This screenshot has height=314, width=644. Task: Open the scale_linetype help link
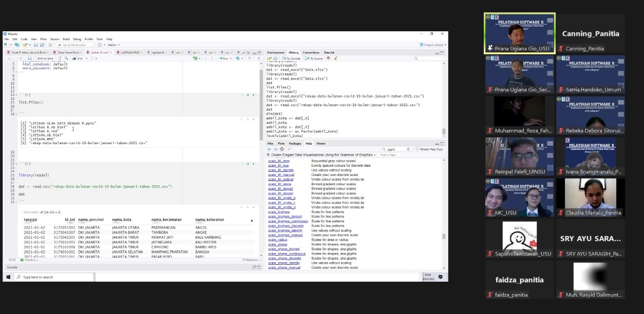(279, 212)
